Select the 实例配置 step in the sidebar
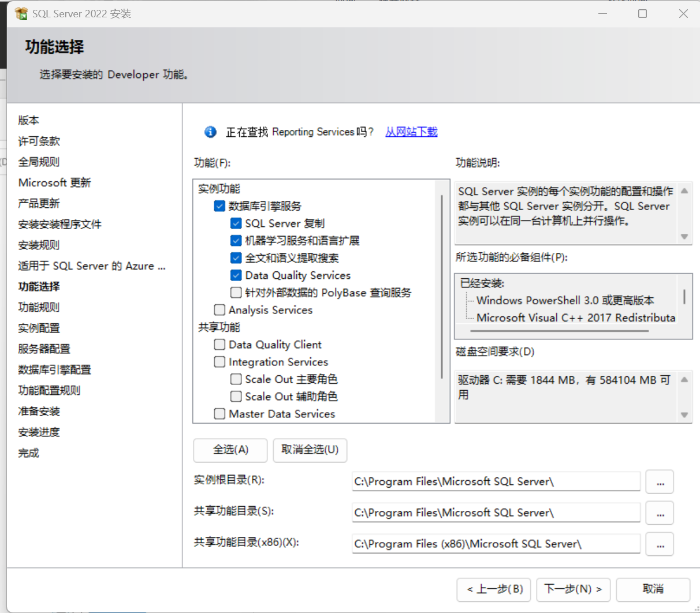The width and height of the screenshot is (700, 613). [39, 328]
